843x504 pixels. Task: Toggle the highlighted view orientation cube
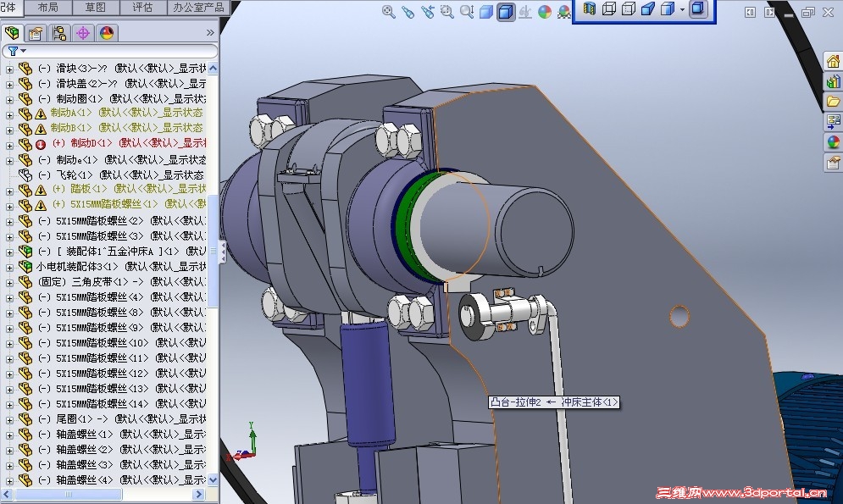[x=697, y=12]
